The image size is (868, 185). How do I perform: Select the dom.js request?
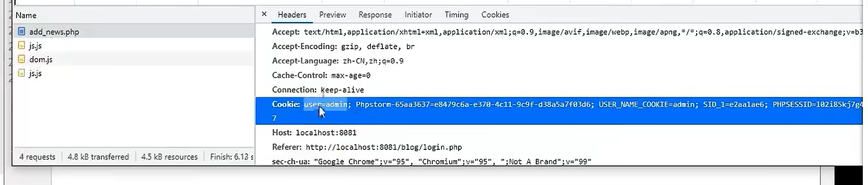point(133,59)
